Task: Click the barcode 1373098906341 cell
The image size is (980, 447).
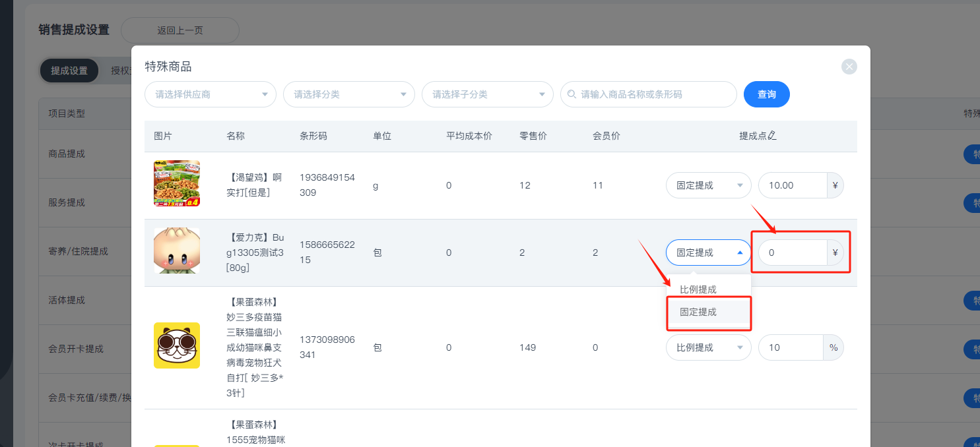Action: tap(327, 347)
